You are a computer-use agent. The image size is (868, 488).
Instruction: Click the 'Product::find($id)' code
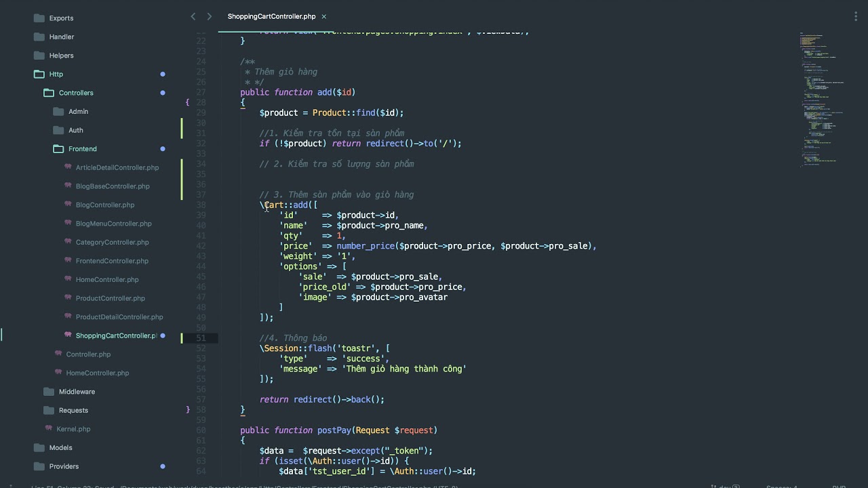coord(355,113)
